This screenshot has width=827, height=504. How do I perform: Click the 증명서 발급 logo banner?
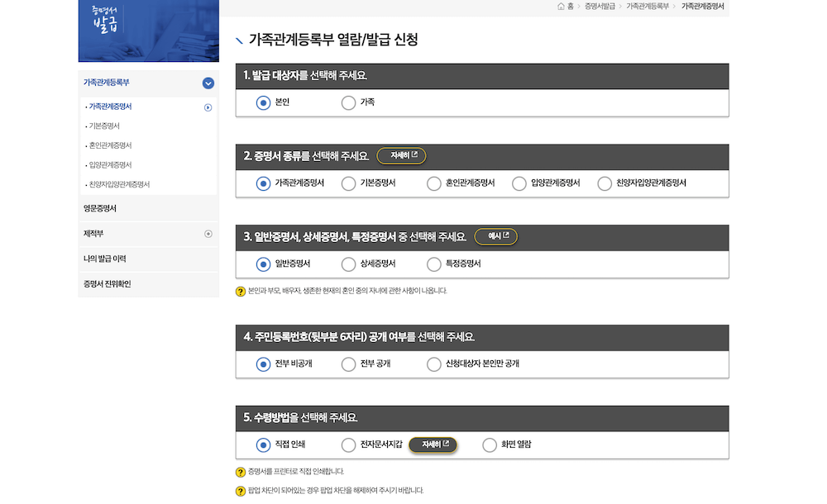coord(148,31)
